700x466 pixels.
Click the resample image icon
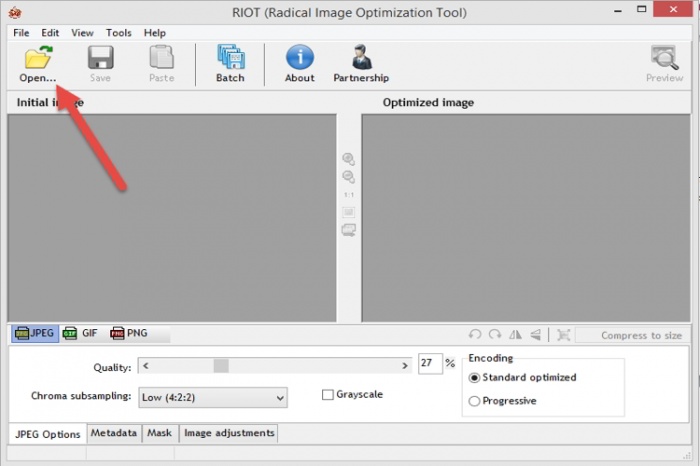click(563, 335)
